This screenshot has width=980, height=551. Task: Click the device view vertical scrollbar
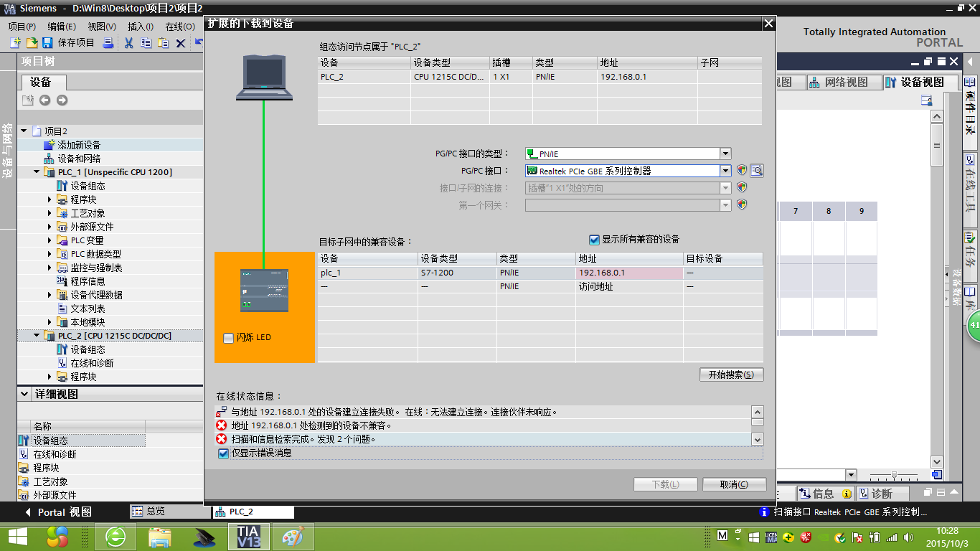click(x=936, y=288)
